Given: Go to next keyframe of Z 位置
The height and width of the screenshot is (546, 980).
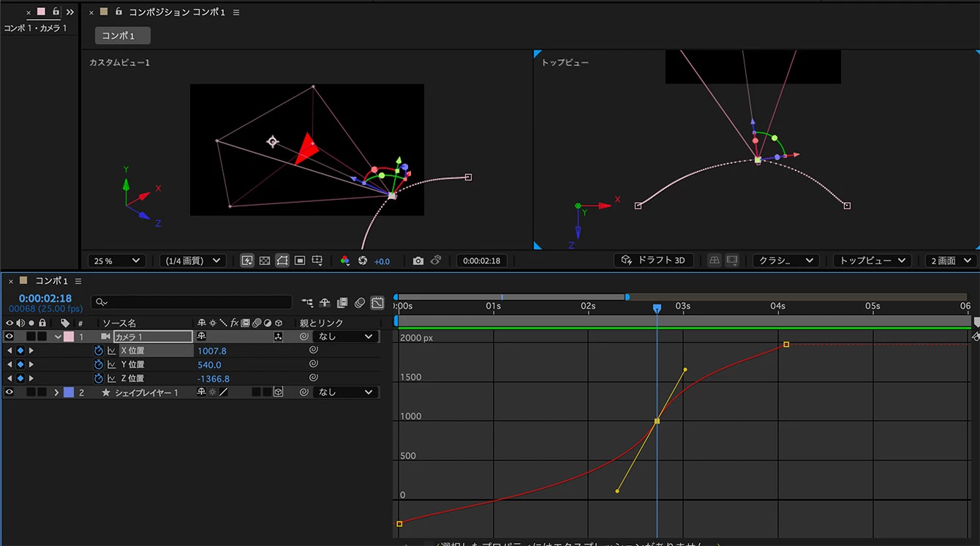Looking at the screenshot, I should click(x=31, y=378).
